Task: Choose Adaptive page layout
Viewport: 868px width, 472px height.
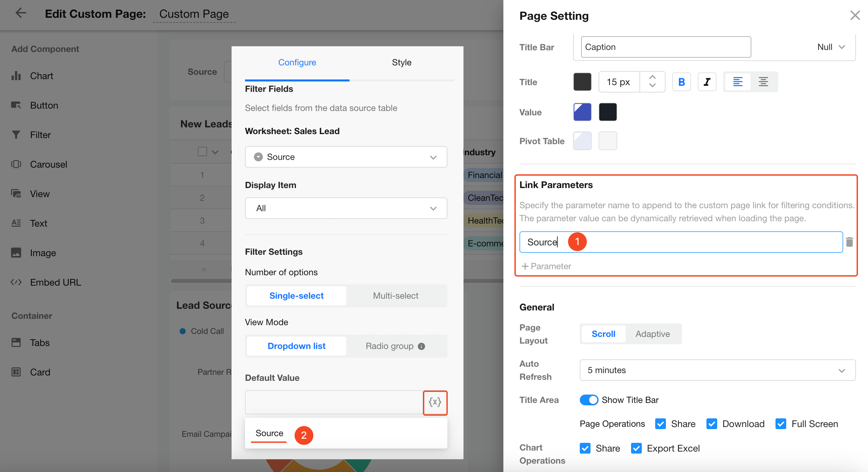Action: pos(653,334)
